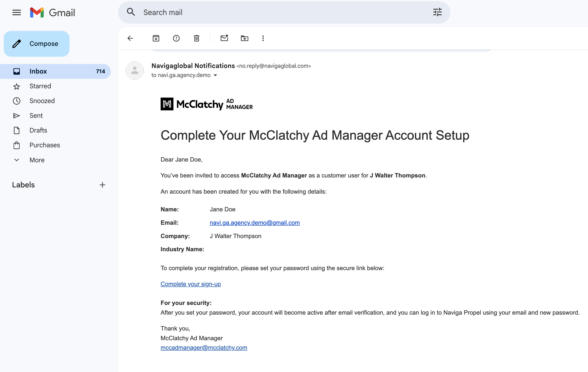This screenshot has width=588, height=372.
Task: Show search options filter icon
Action: point(437,12)
